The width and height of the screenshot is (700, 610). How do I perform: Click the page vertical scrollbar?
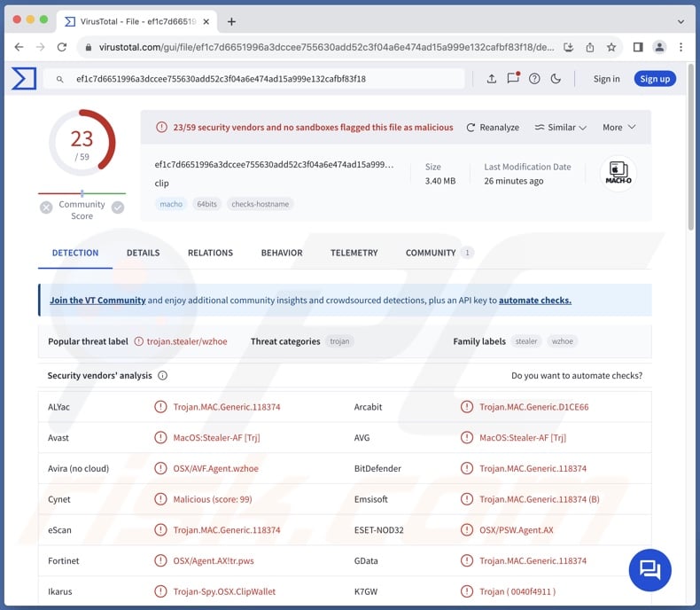[x=691, y=147]
